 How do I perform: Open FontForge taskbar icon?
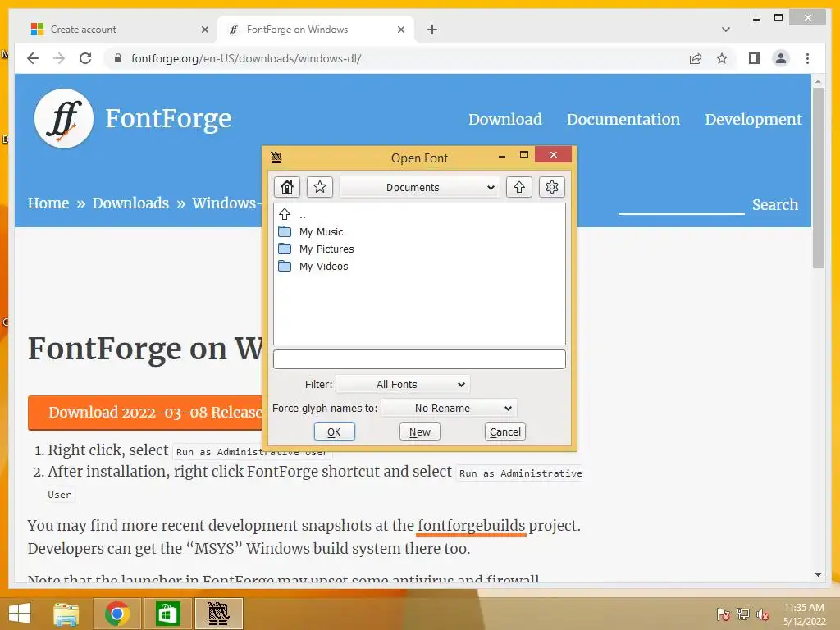coord(218,614)
